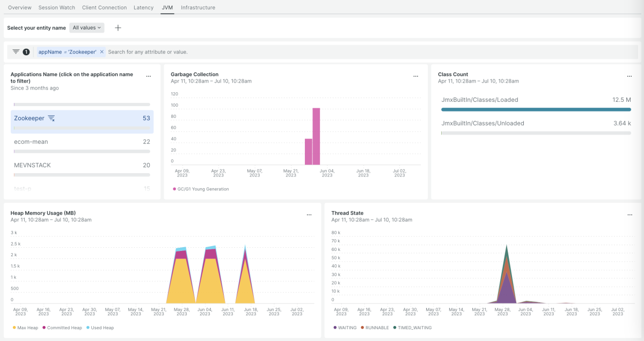644x341 pixels.
Task: Open Thread State widget options menu
Action: click(630, 215)
